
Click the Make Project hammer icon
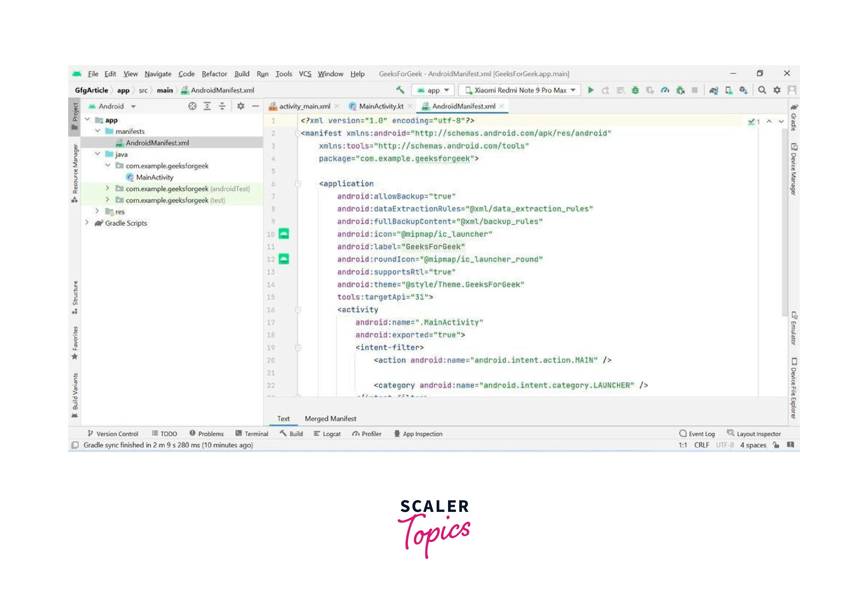pos(400,90)
